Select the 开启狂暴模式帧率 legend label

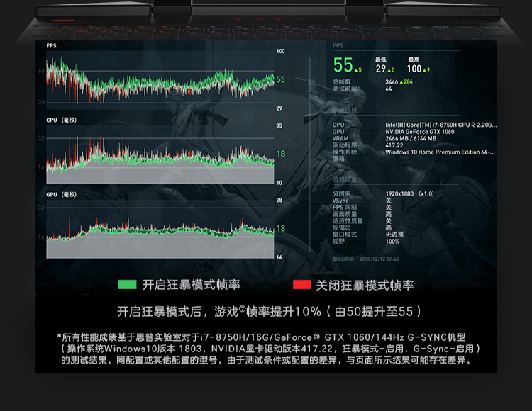point(192,285)
